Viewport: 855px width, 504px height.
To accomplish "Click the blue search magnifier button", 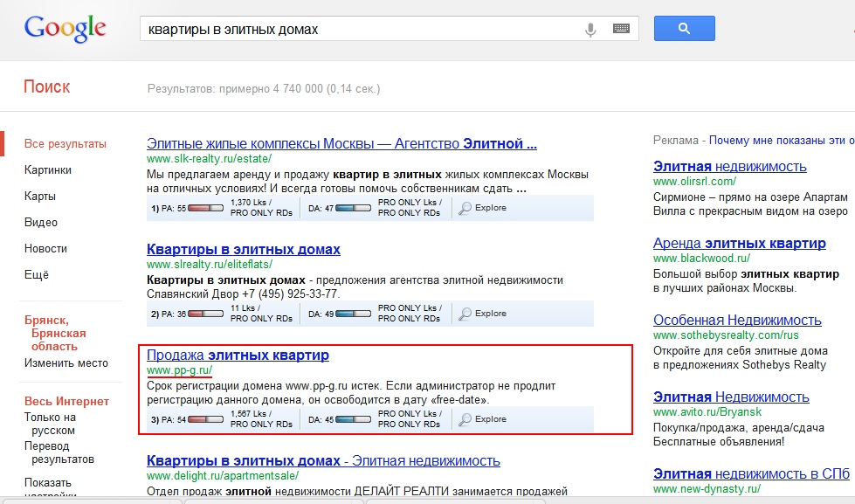I will 685,28.
